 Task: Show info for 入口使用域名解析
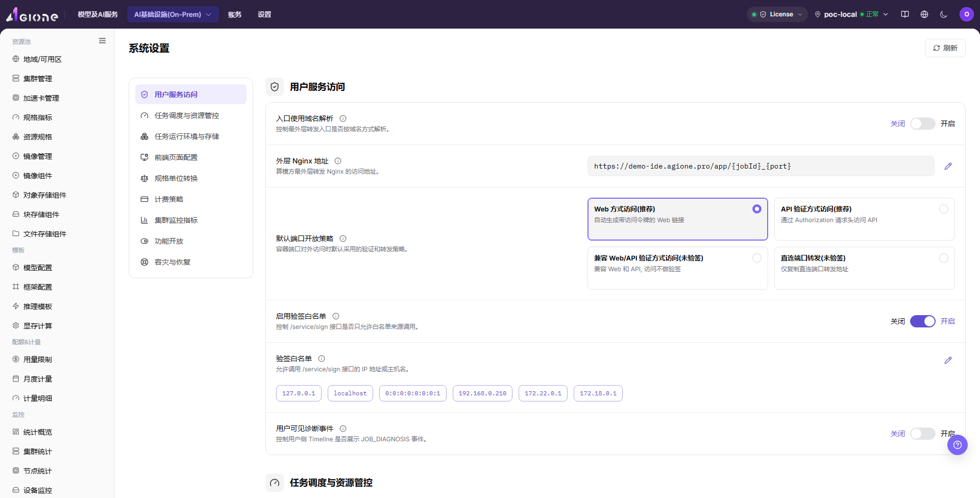(x=343, y=118)
